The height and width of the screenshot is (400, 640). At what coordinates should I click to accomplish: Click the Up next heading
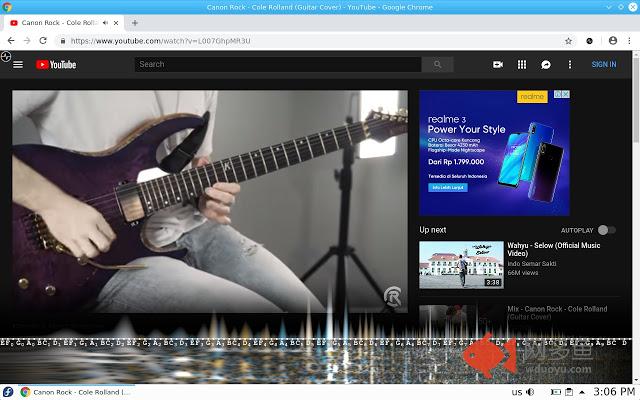433,230
